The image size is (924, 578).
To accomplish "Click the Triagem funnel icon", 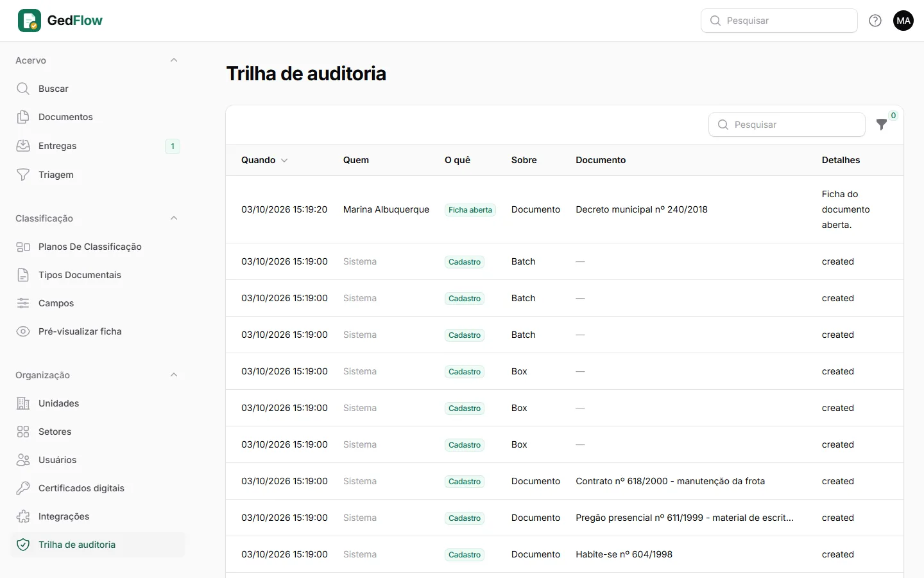I will [x=23, y=175].
